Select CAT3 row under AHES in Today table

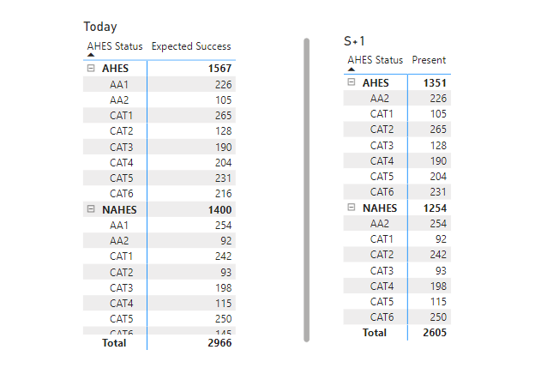coord(159,147)
